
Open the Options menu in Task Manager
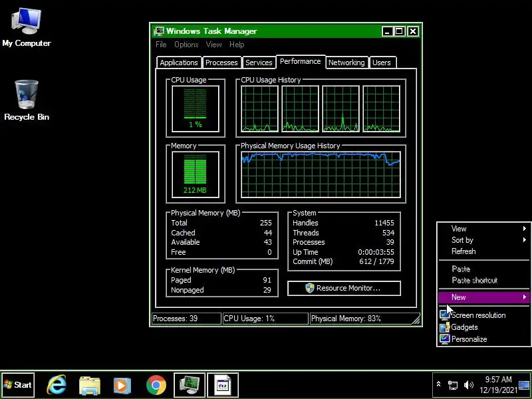tap(186, 45)
